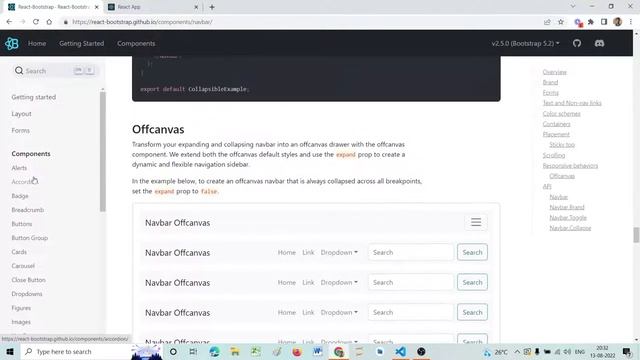Click Getting Started in top navbar
640x360 pixels.
pyautogui.click(x=82, y=43)
